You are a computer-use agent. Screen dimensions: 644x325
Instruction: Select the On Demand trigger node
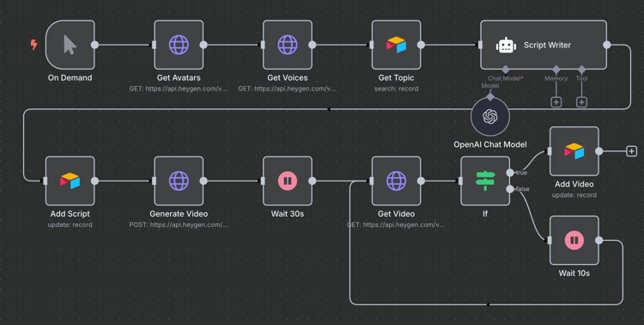tap(70, 45)
